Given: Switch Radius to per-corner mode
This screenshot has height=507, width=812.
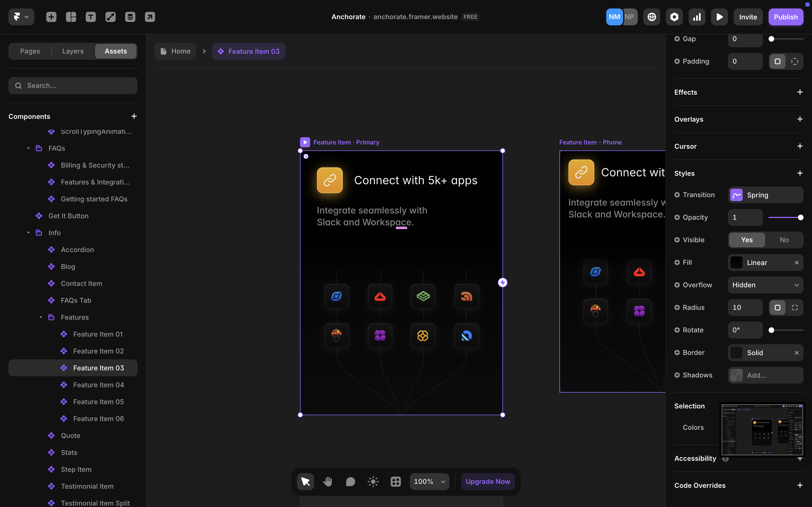Looking at the screenshot, I should (x=795, y=308).
